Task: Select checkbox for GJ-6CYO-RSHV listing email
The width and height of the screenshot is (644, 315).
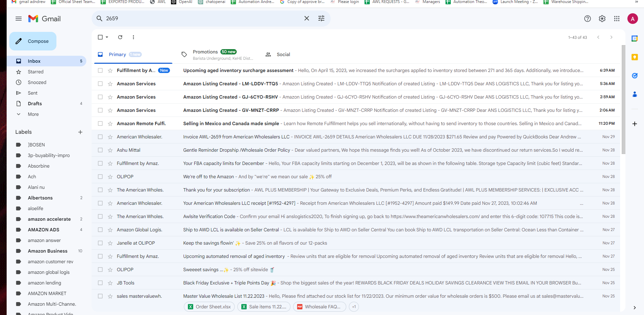Action: pyautogui.click(x=100, y=97)
